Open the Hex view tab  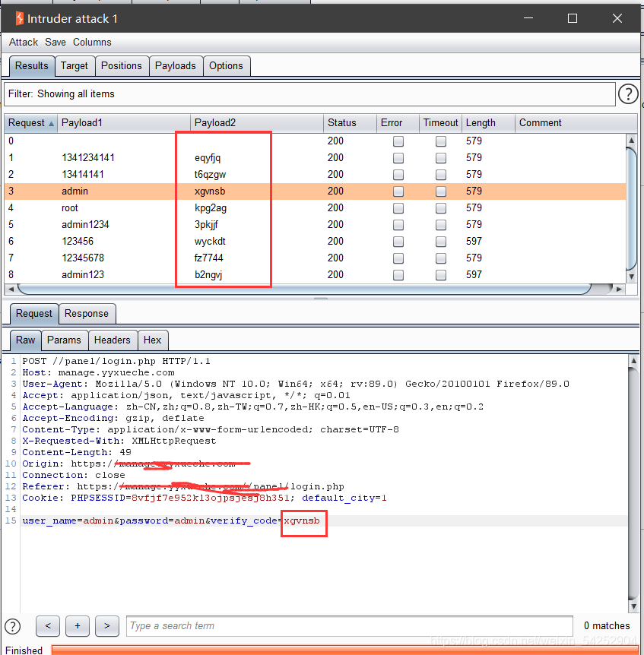(153, 340)
